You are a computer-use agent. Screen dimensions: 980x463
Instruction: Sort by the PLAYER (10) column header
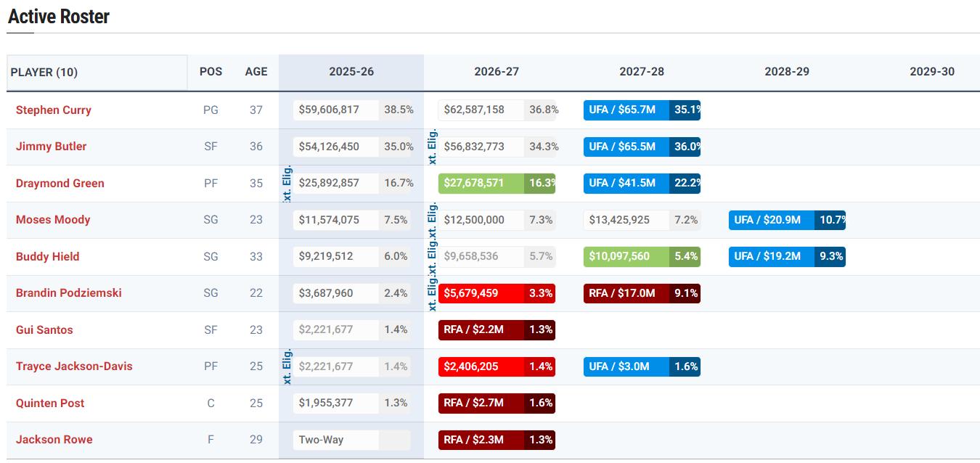(44, 72)
